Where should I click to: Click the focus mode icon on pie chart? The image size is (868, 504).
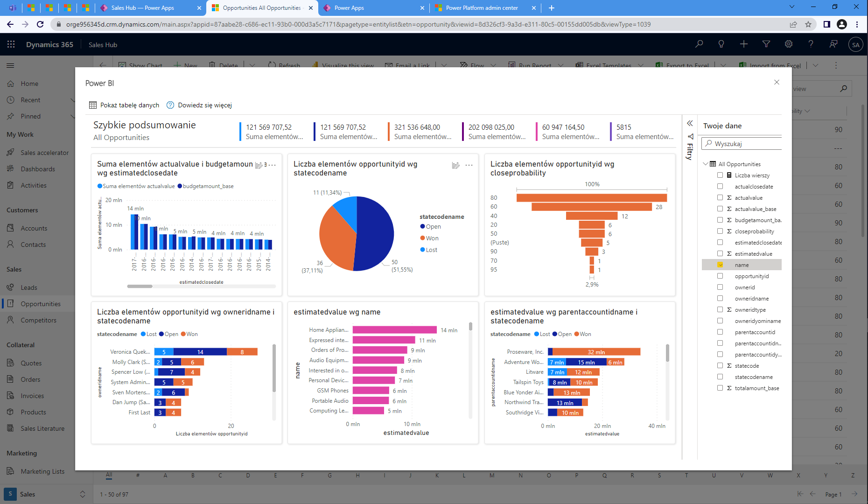click(456, 165)
